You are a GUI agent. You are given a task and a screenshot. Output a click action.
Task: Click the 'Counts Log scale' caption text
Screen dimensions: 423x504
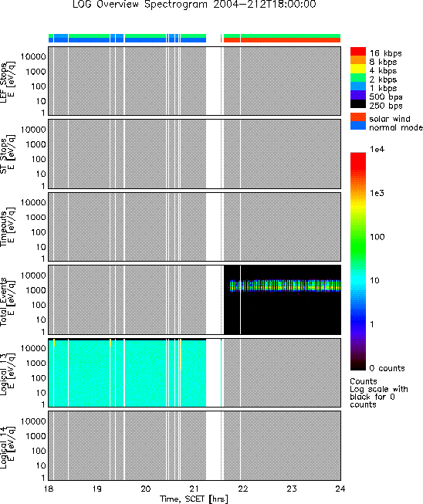pyautogui.click(x=379, y=393)
